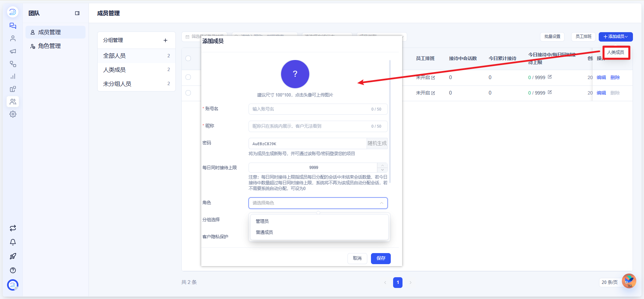Click the user avatar at sidebar bottom
The image size is (644, 299).
13,285
